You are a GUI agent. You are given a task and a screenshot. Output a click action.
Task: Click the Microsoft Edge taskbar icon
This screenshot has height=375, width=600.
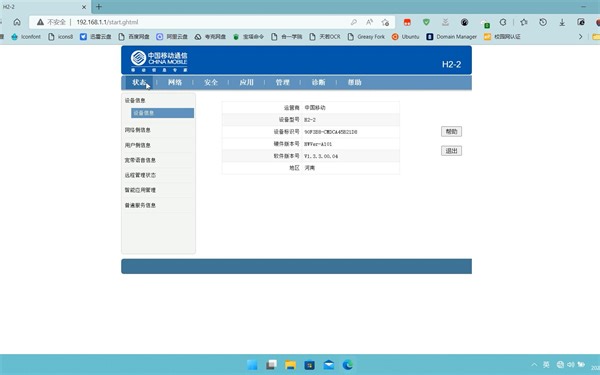click(347, 365)
